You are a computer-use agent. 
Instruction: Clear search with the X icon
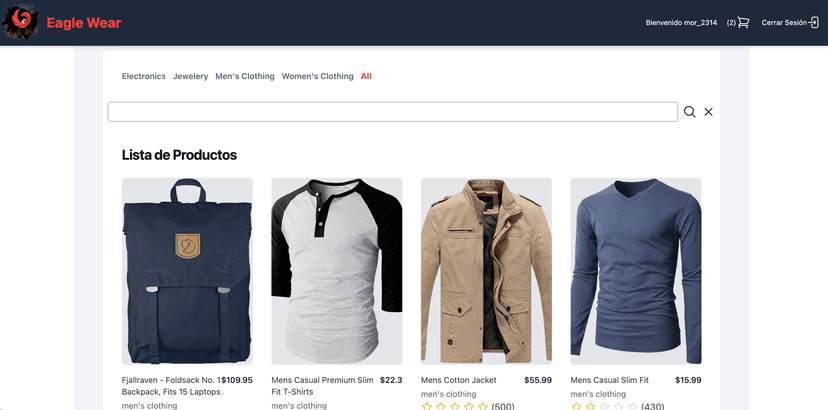[709, 112]
